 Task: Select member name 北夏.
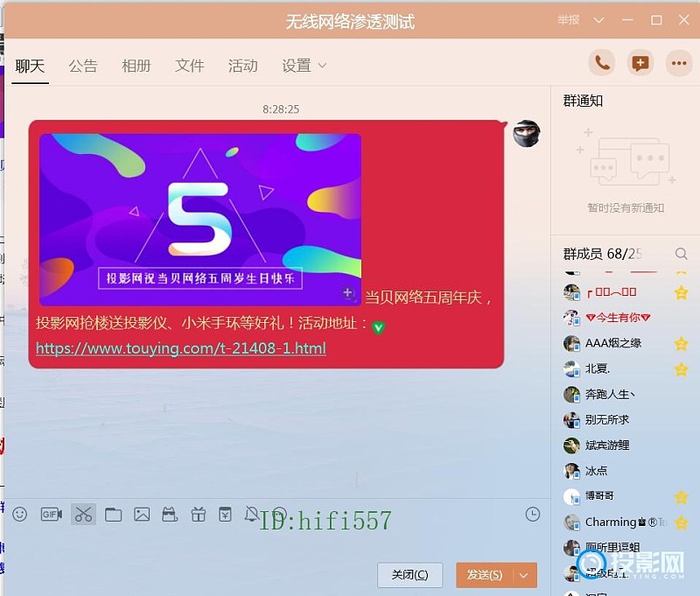tap(598, 368)
